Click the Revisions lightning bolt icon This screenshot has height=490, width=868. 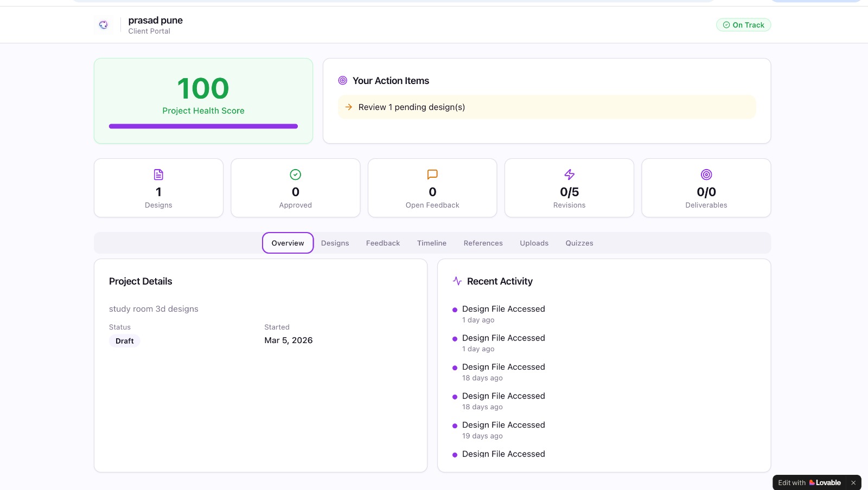pyautogui.click(x=569, y=175)
